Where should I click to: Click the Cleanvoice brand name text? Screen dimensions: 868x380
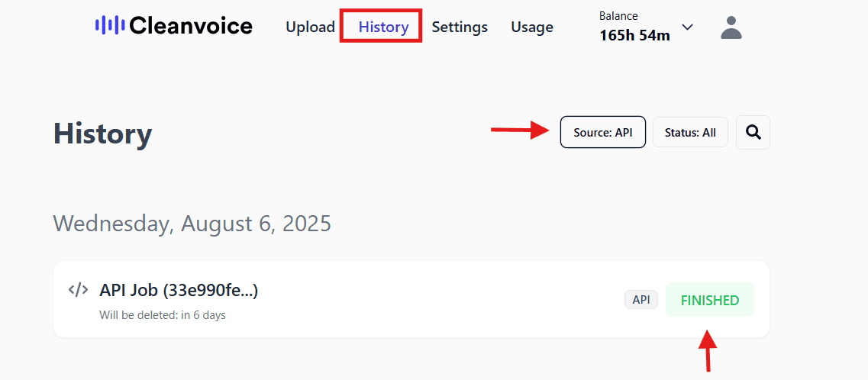pos(191,26)
